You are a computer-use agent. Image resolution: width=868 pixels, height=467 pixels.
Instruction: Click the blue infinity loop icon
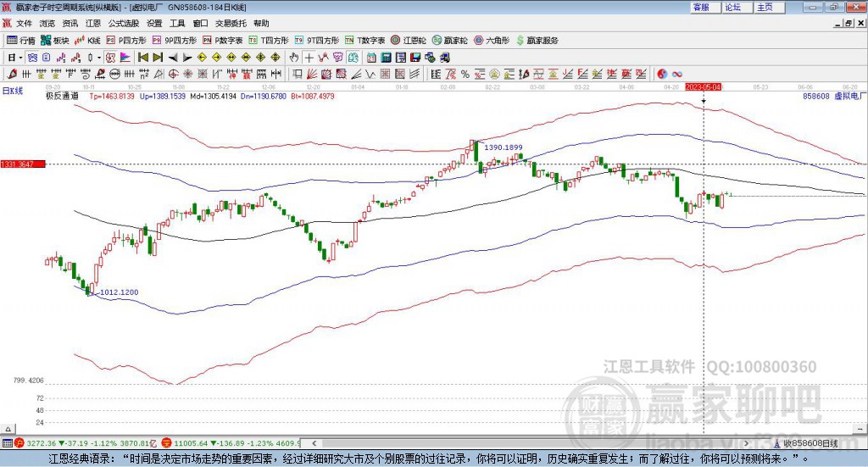pos(677,74)
